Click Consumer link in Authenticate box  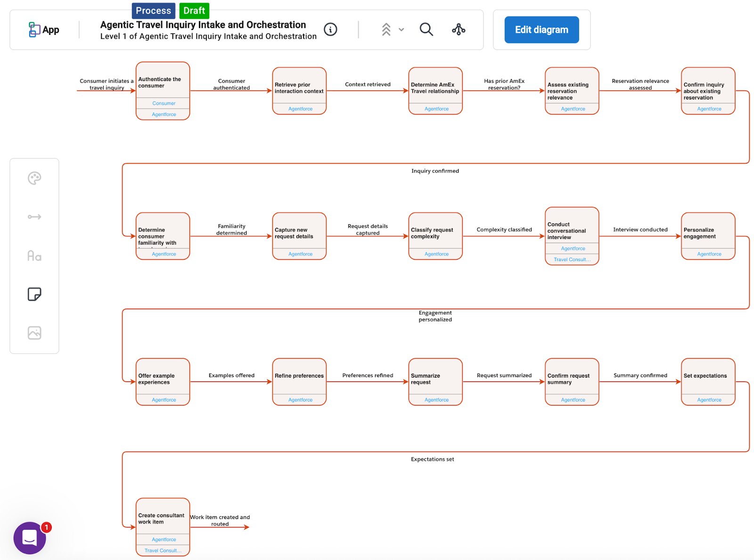click(x=164, y=103)
